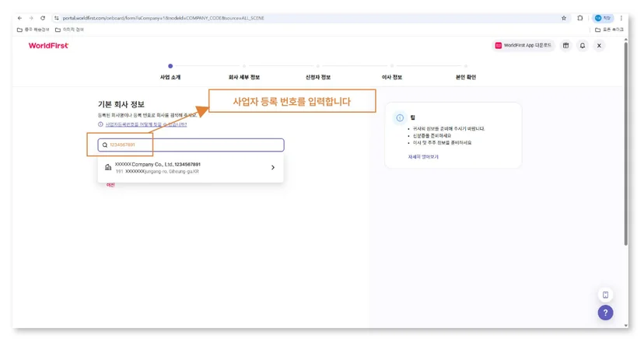
Task: Expand company result using its right chevron
Action: coord(273,168)
